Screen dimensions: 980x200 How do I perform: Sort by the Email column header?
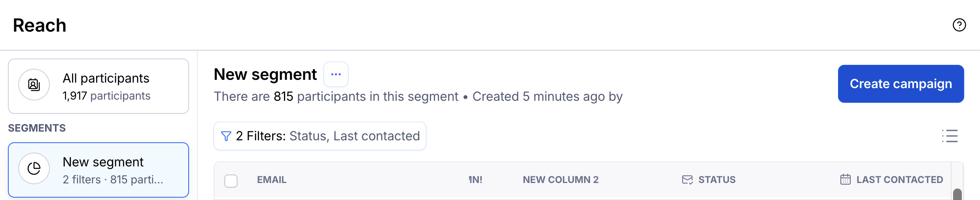pyautogui.click(x=272, y=180)
